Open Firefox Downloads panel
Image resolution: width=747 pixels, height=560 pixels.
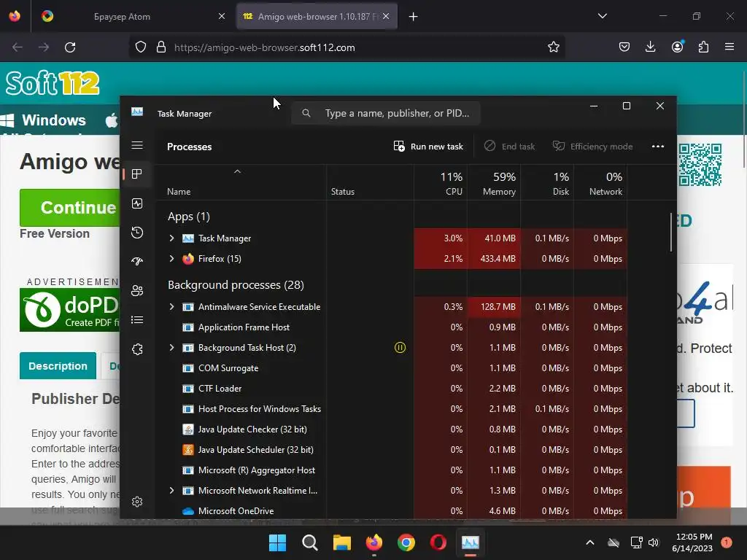pos(650,47)
